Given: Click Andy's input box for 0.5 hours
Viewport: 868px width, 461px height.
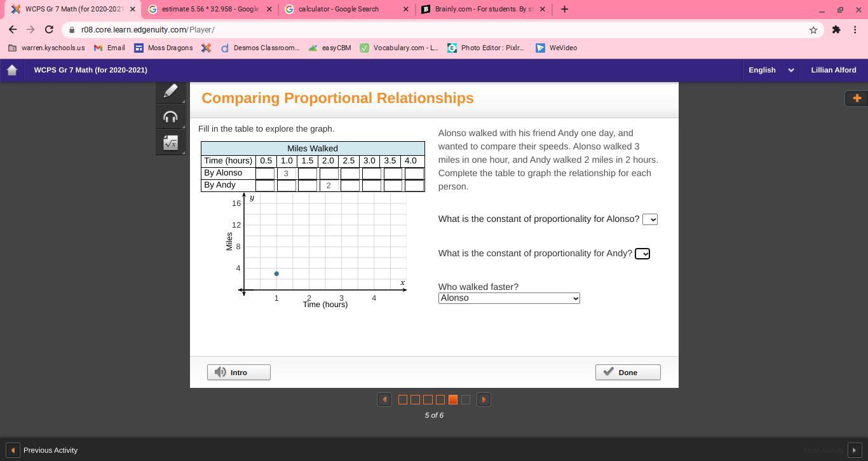Looking at the screenshot, I should (265, 186).
